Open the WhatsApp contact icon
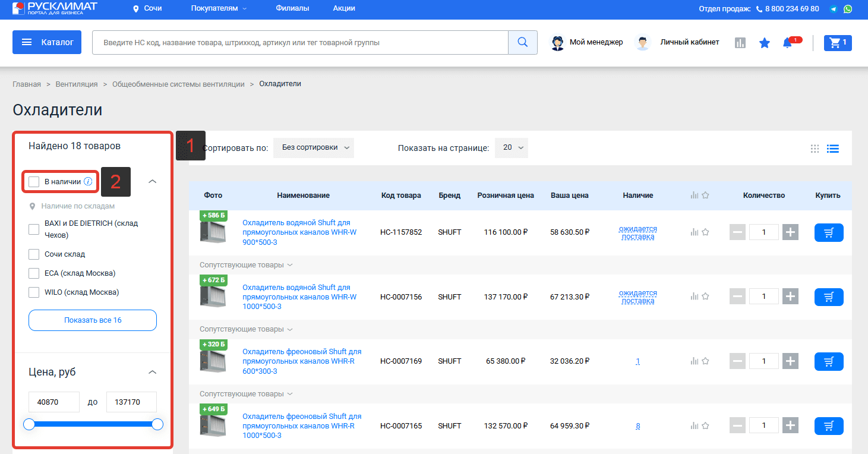Screen dimensions: 868x454 tap(848, 9)
